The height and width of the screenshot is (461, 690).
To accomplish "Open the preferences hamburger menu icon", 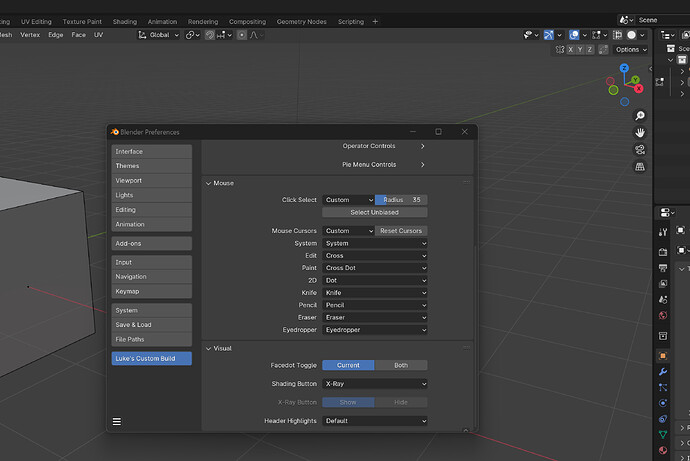I will click(x=117, y=421).
